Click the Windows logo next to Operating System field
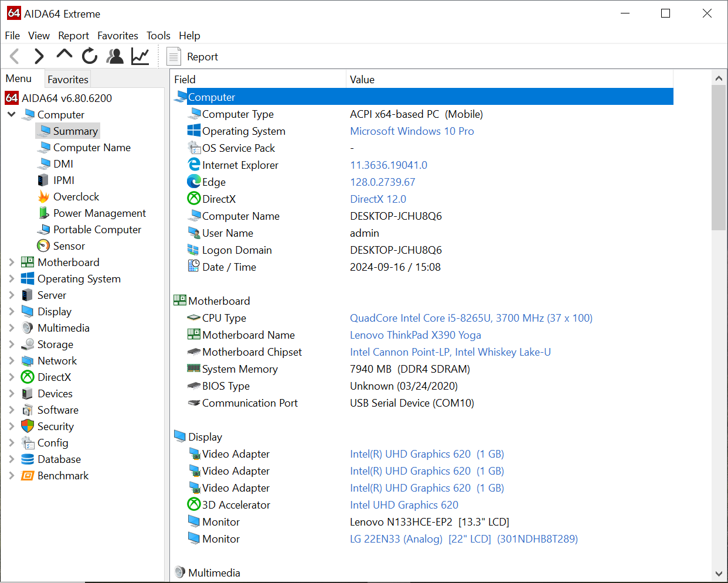The width and height of the screenshot is (728, 583). 194,131
